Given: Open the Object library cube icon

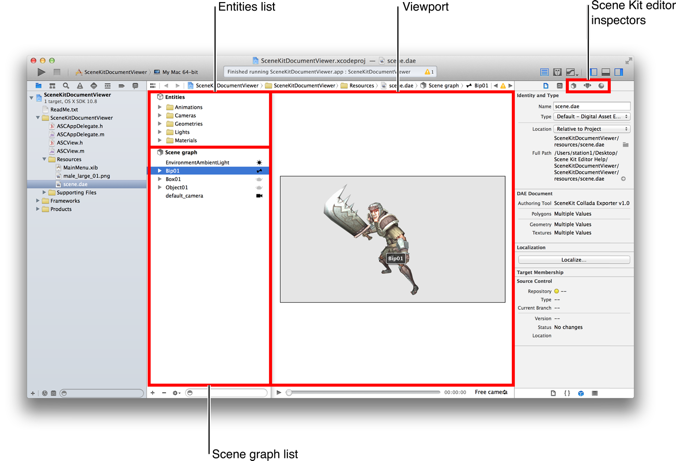Looking at the screenshot, I should [581, 393].
